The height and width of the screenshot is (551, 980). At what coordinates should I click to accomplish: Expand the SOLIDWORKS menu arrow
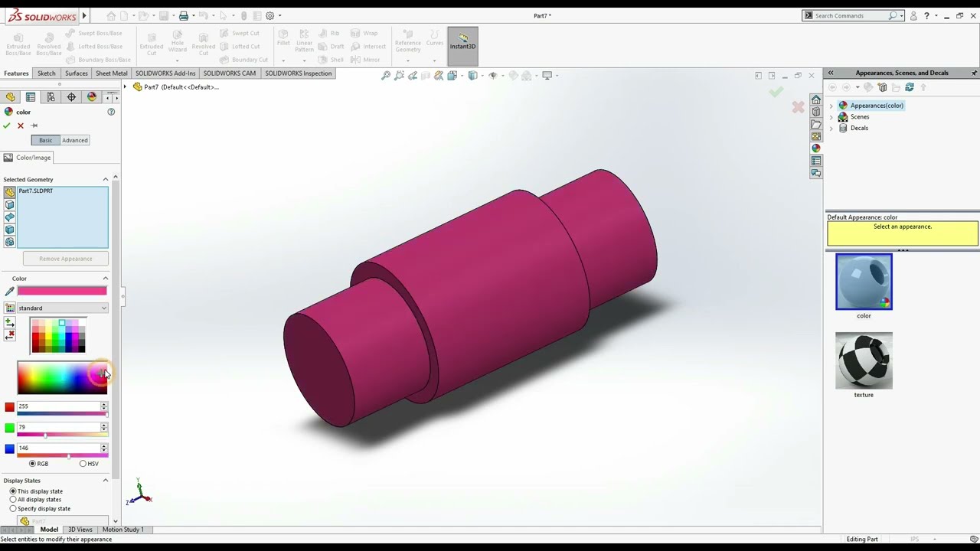(x=84, y=15)
